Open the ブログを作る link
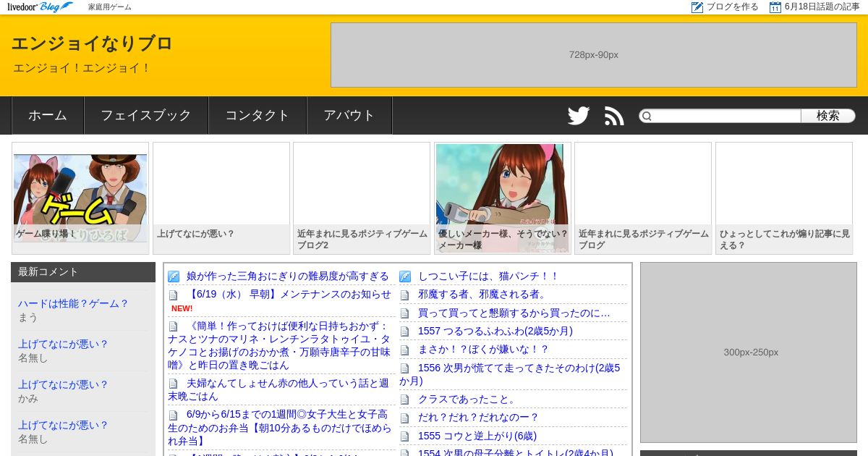 pyautogui.click(x=732, y=7)
